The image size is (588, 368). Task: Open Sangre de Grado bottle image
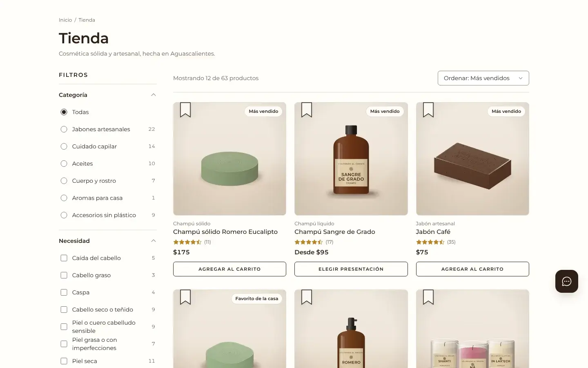tap(351, 159)
